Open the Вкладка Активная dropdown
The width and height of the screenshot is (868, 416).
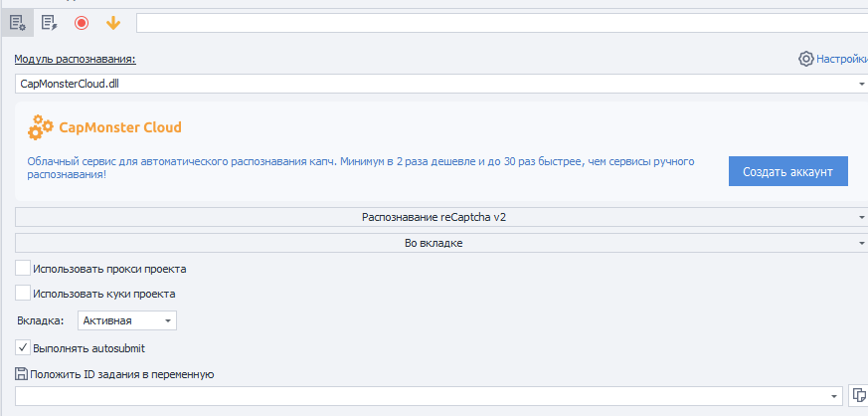(127, 320)
